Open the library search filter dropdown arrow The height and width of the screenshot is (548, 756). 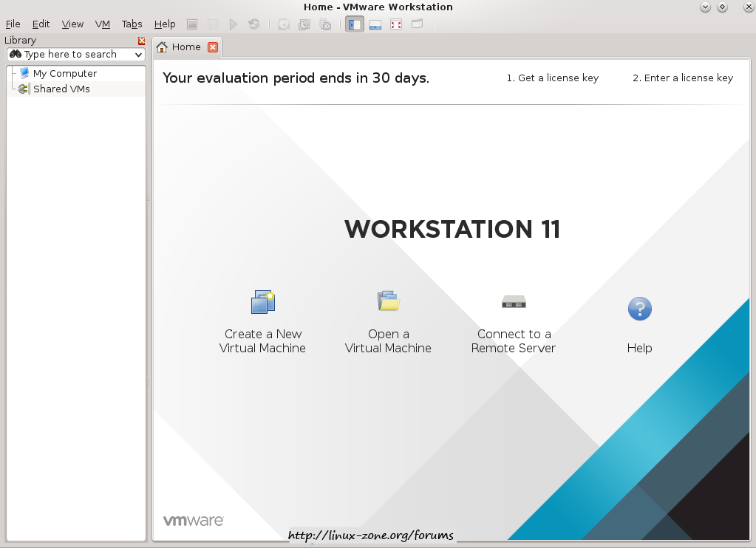138,55
